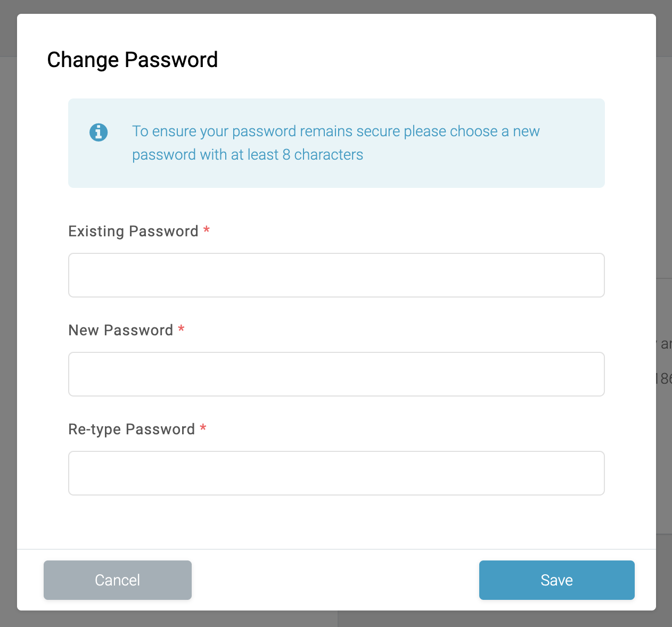Click the dimmed backdrop above the dialog
Image resolution: width=672 pixels, height=627 pixels.
click(336, 6)
